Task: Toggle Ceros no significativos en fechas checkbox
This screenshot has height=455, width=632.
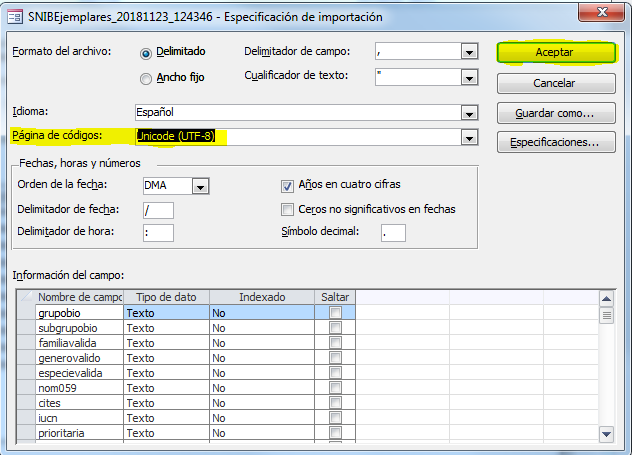Action: [x=288, y=210]
